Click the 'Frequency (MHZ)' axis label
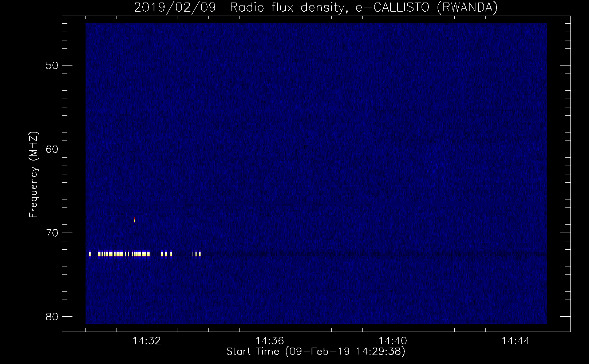 coord(33,175)
